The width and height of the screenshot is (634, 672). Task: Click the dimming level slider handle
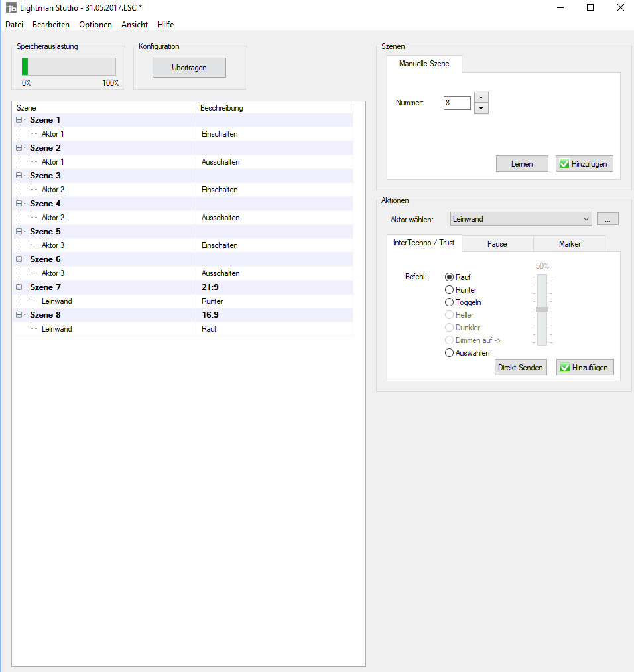pyautogui.click(x=542, y=310)
